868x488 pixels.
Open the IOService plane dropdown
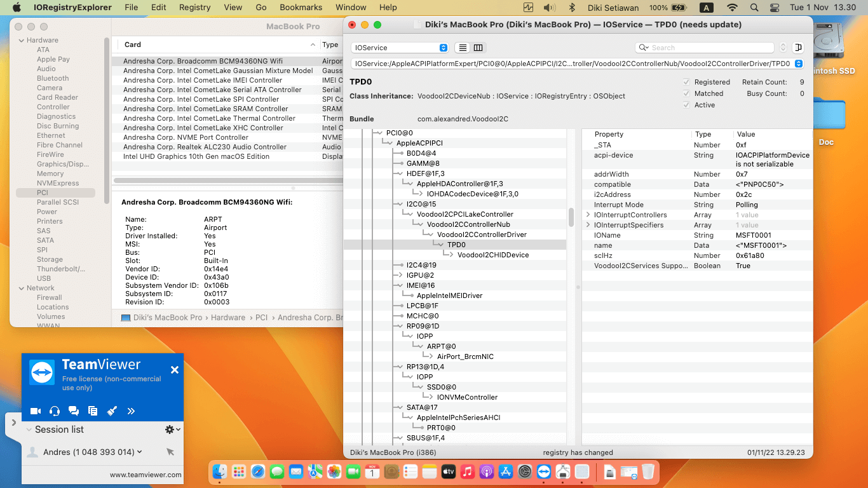399,48
